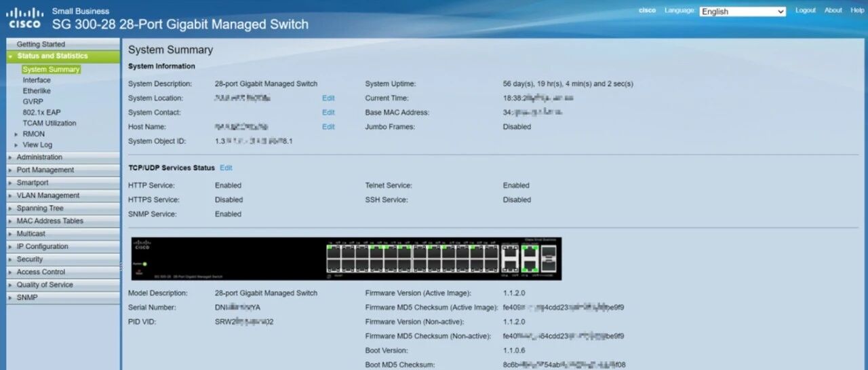
Task: Open the GVRP page
Action: pyautogui.click(x=33, y=102)
